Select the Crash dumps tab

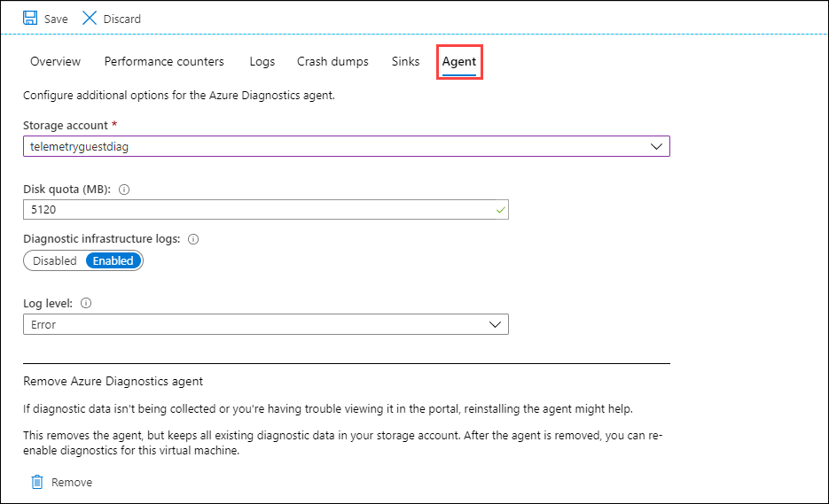tap(332, 61)
